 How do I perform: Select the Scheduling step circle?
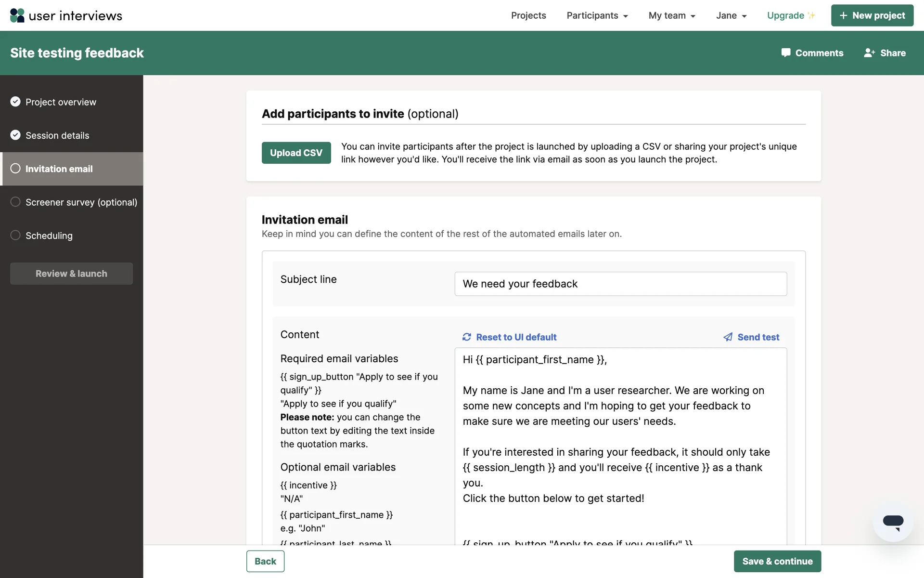click(15, 235)
